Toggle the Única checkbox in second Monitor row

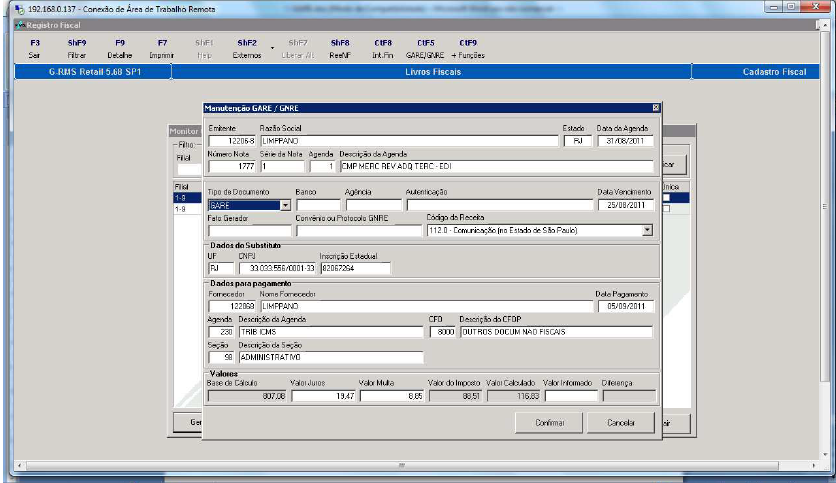(666, 208)
